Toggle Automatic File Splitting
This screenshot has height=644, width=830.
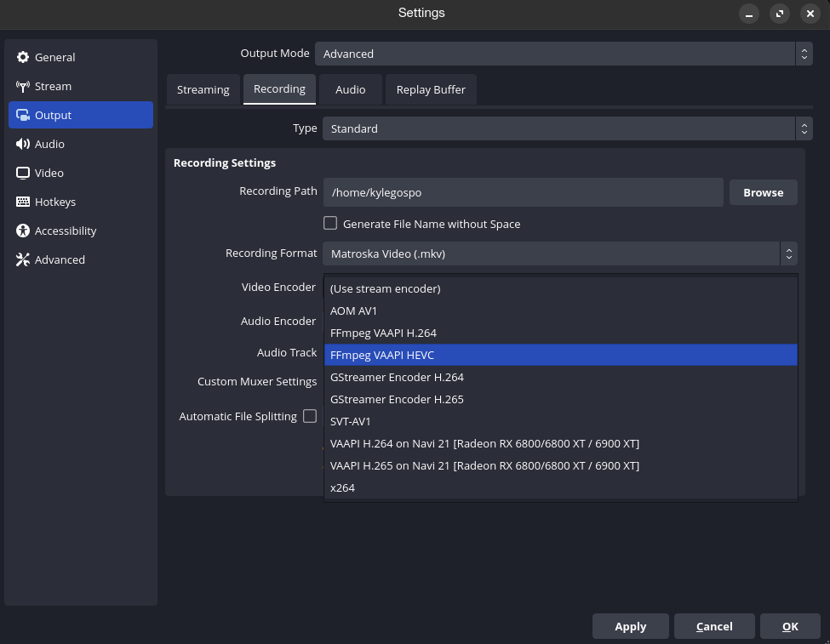pos(310,416)
